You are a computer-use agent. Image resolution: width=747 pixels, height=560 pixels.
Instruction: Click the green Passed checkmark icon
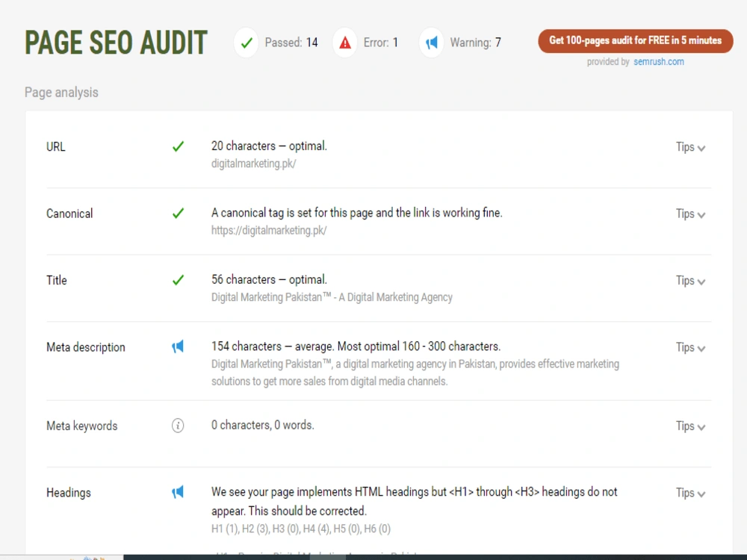coord(247,43)
